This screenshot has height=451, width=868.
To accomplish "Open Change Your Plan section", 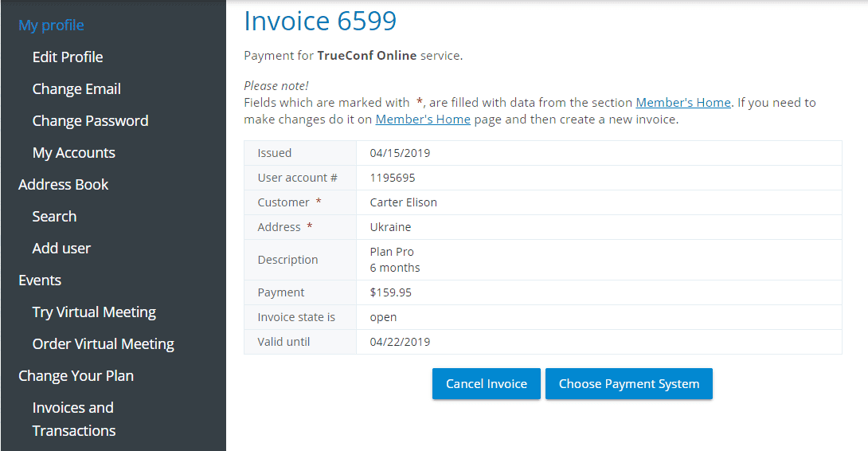I will click(x=76, y=375).
